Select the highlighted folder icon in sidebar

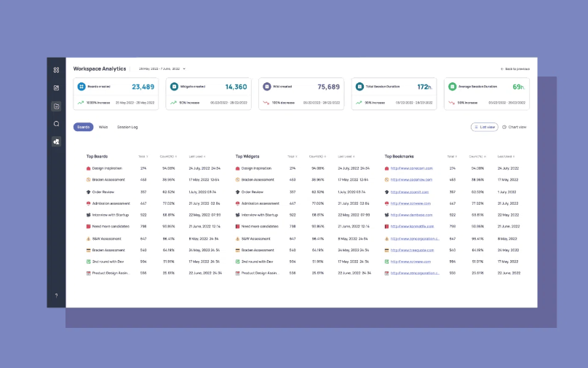[x=56, y=106]
